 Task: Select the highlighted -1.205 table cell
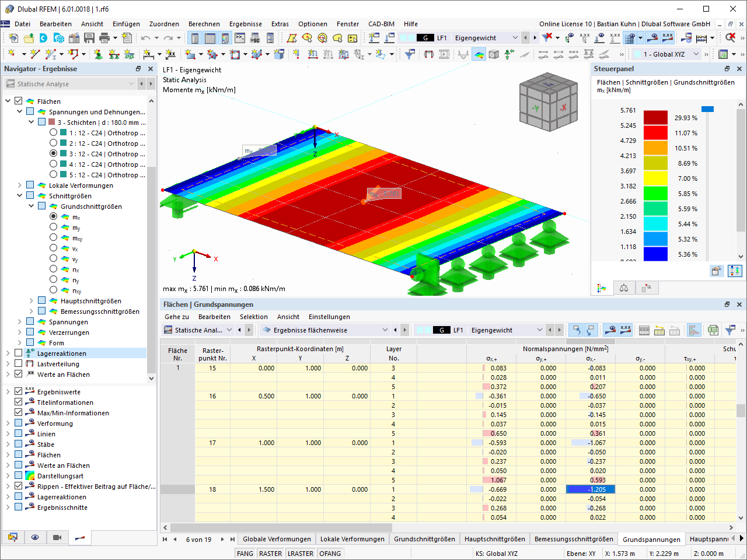pyautogui.click(x=590, y=489)
